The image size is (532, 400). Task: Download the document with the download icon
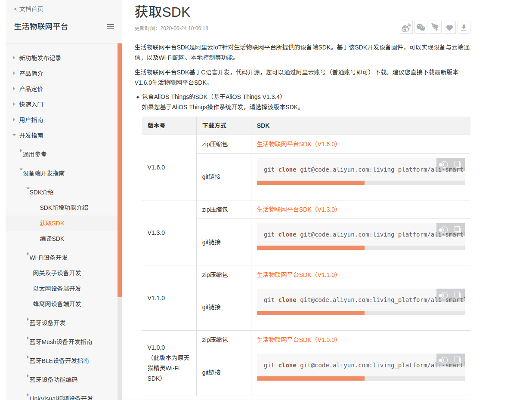464,28
